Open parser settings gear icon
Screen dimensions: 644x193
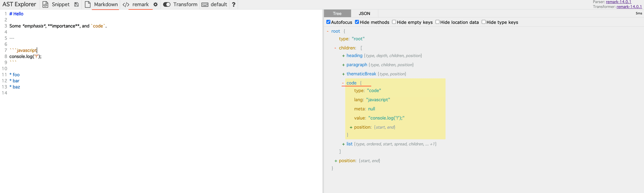point(156,4)
